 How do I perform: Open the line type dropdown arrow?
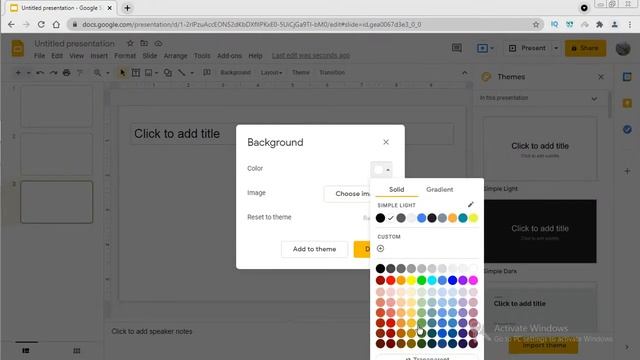192,73
